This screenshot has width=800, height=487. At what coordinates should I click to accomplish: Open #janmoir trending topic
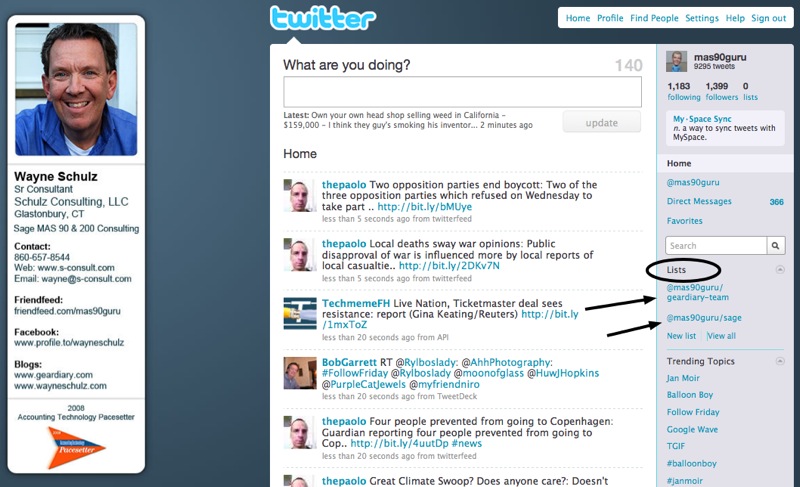(x=685, y=481)
